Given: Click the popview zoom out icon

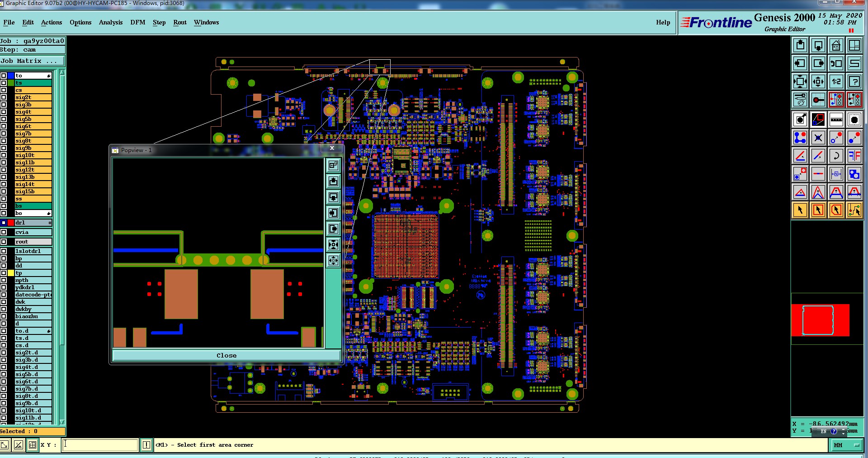Looking at the screenshot, I should 334,261.
